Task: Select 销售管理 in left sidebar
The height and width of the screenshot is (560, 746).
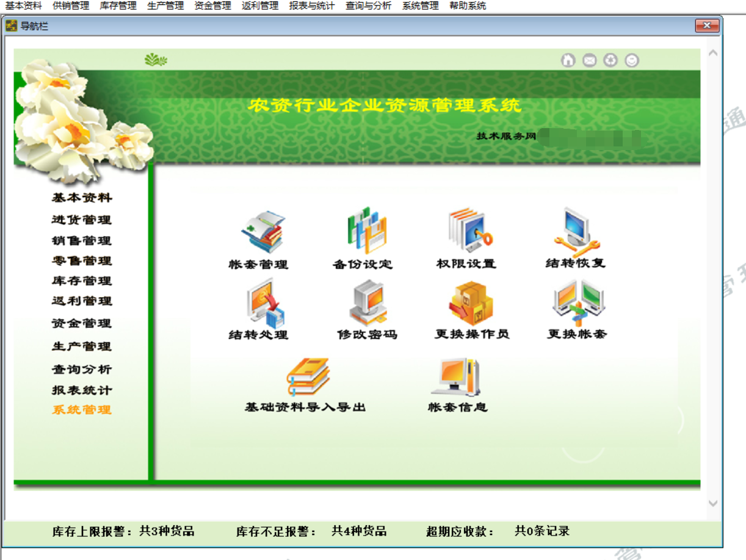Action: (82, 240)
